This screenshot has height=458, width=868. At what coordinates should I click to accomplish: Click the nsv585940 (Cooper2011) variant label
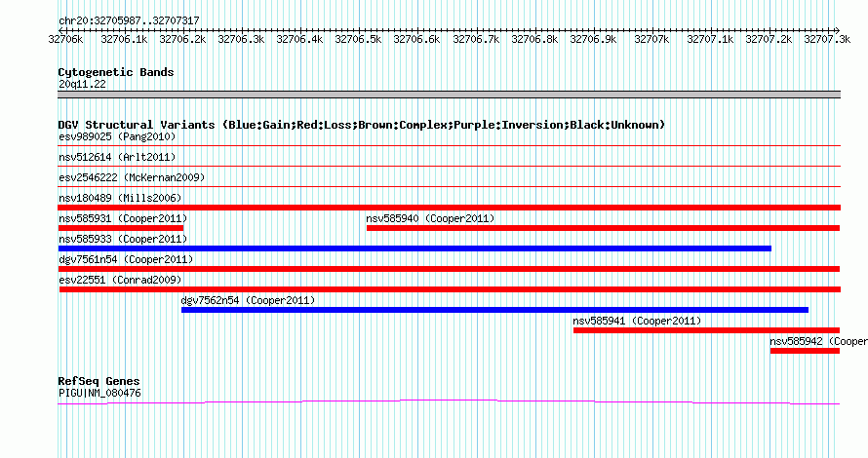pyautogui.click(x=430, y=218)
